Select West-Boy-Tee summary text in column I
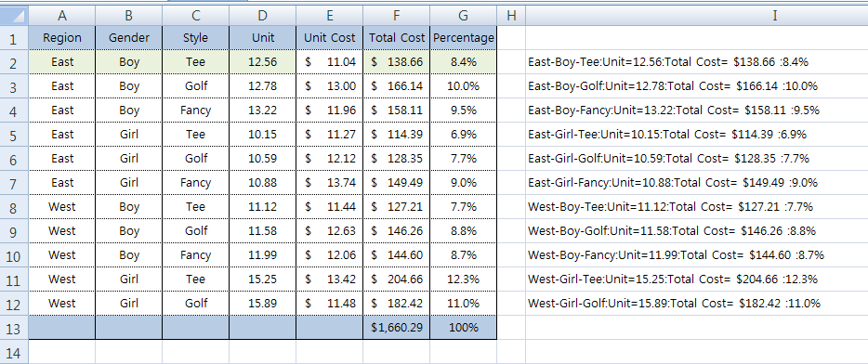The height and width of the screenshot is (364, 868). point(670,207)
